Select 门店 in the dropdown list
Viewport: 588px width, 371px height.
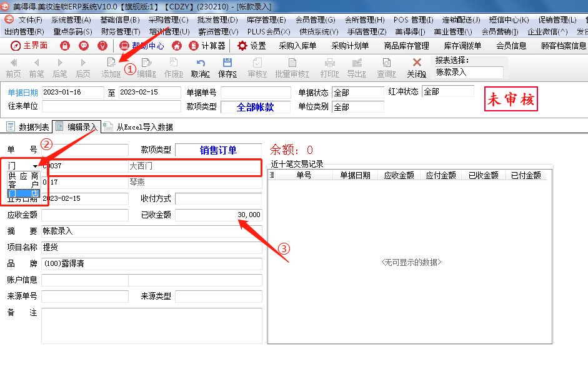(23, 193)
